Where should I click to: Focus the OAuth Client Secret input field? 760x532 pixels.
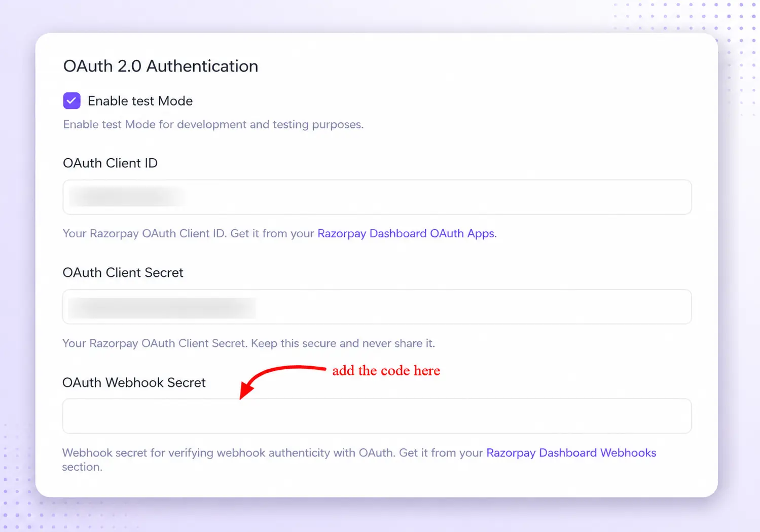[377, 307]
